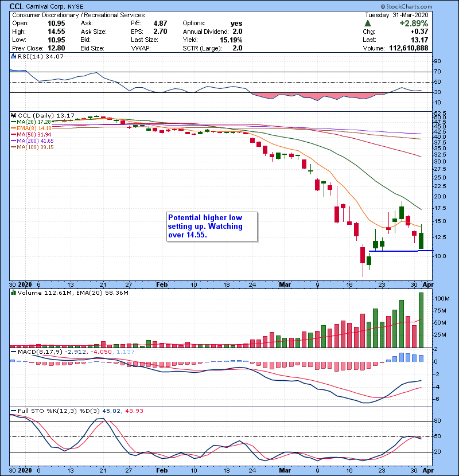Click the volume bars icon beside Volume label

click(13, 292)
